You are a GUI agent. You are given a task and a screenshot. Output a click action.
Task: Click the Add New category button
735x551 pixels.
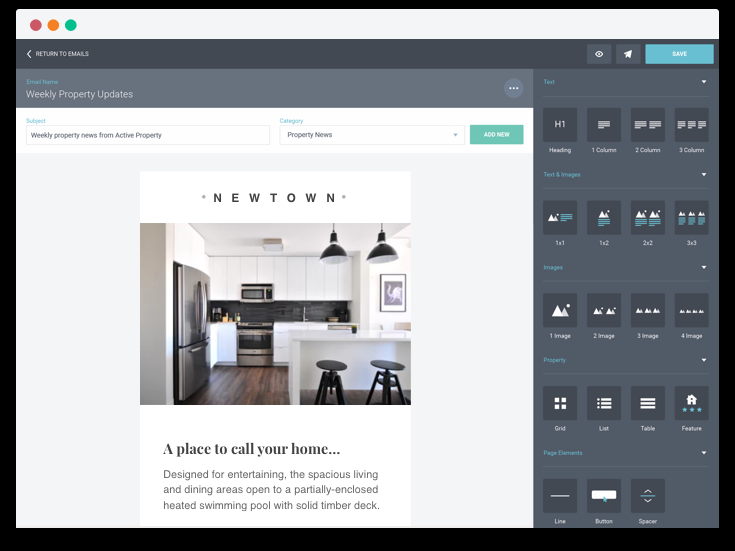[496, 135]
